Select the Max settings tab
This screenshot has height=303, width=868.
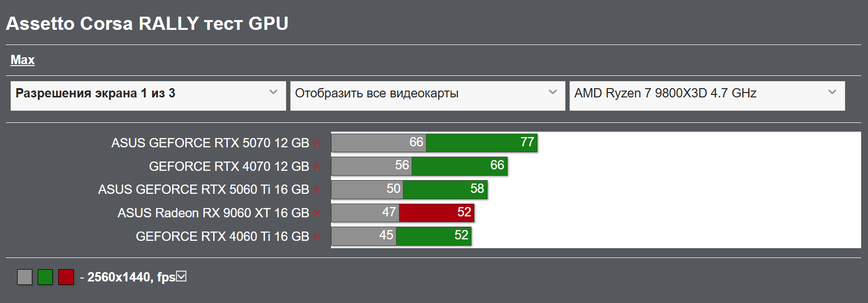coord(22,60)
